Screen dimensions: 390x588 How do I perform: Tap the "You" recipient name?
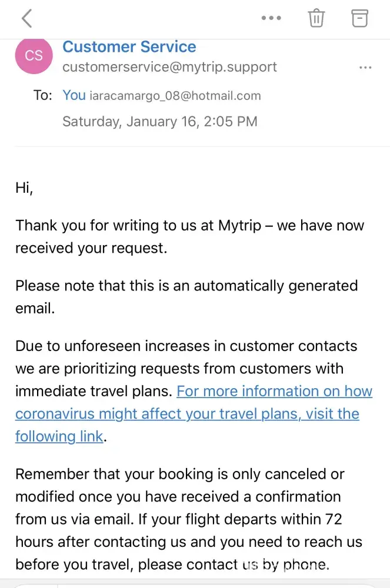74,95
